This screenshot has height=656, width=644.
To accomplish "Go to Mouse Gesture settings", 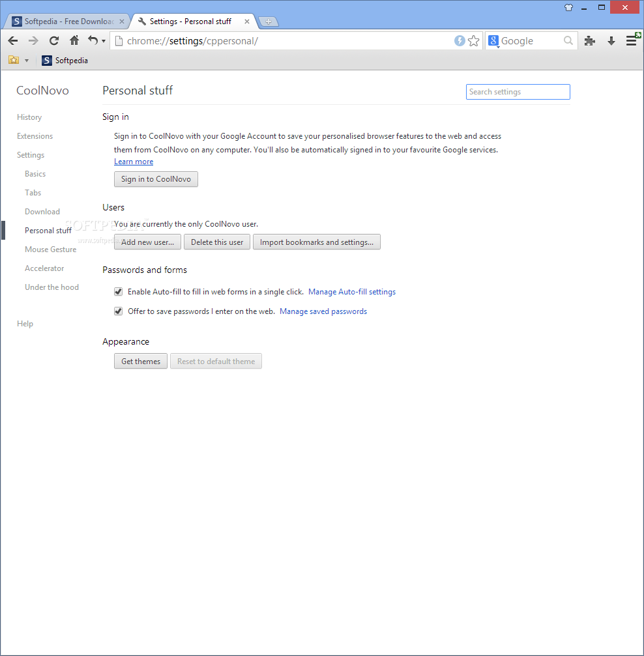I will [x=51, y=250].
